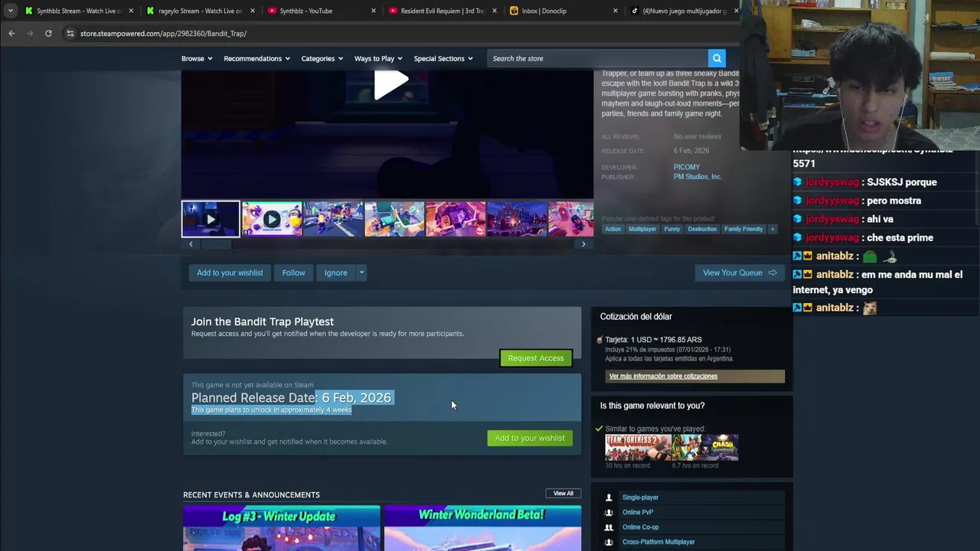Click the browser forward arrow
The height and width of the screenshot is (551, 980).
point(30,34)
